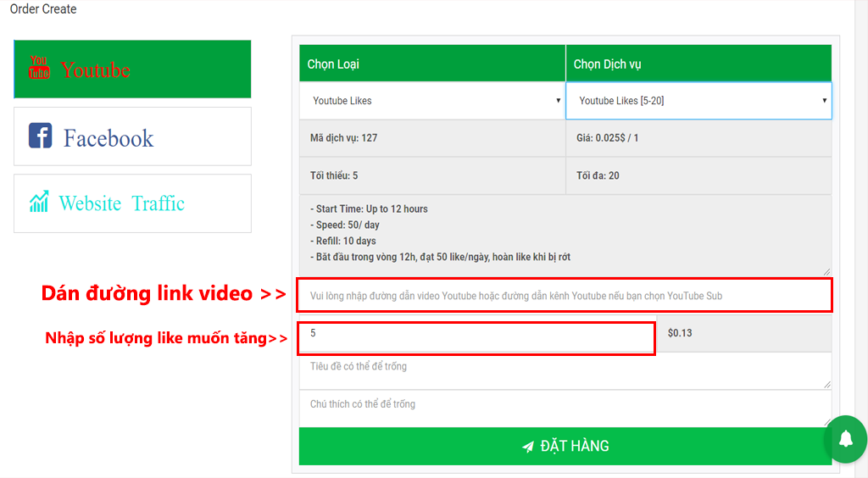Screen dimensions: 868x478
Task: Click the Chọn Loại header
Action: [333, 64]
